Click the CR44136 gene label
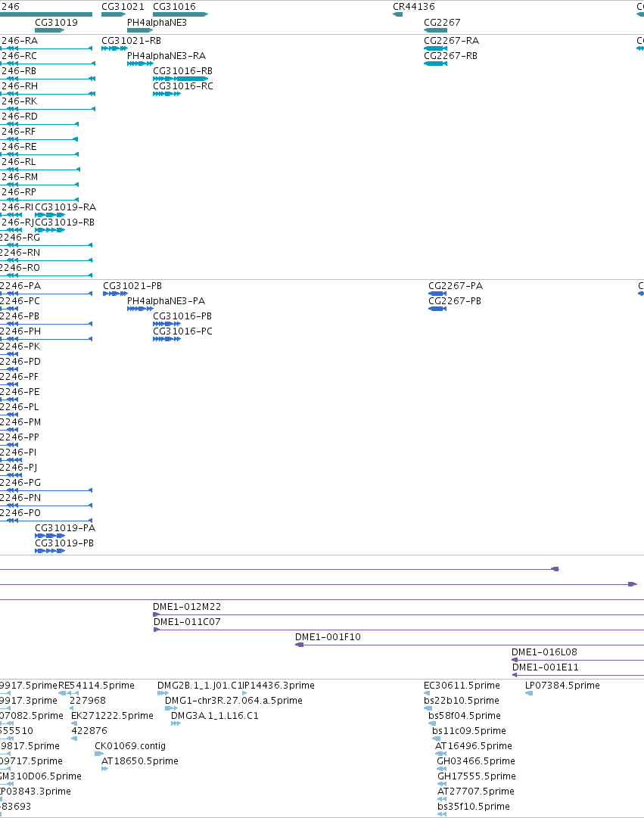 tap(413, 6)
